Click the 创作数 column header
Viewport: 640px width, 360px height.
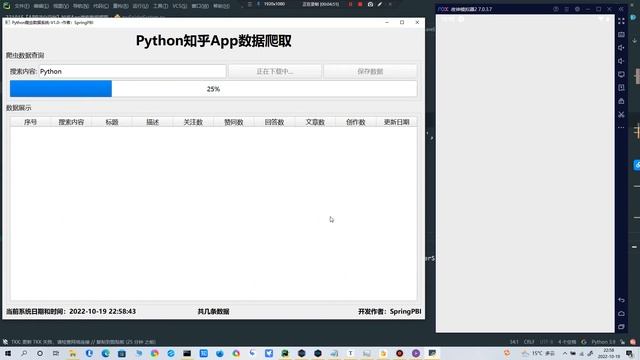click(x=356, y=122)
